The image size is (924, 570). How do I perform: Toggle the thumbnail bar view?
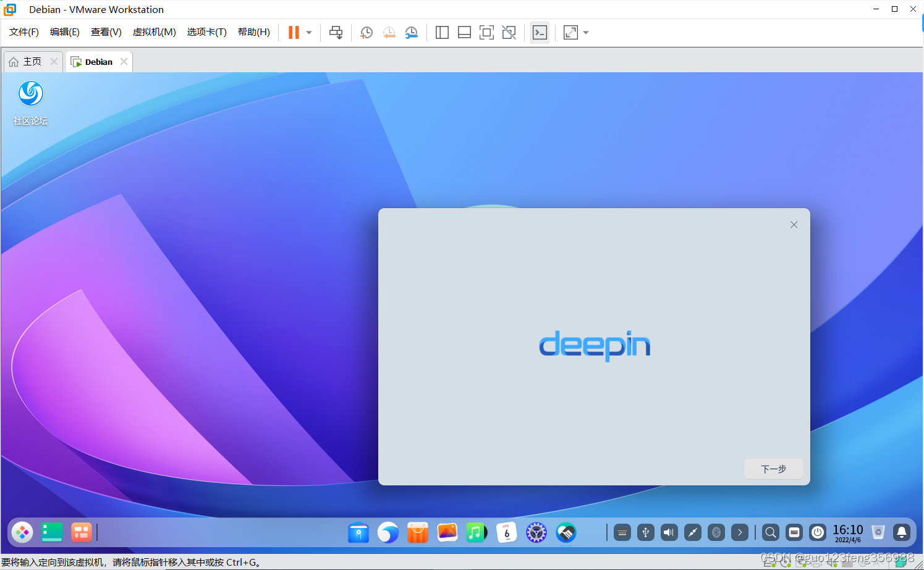[464, 33]
